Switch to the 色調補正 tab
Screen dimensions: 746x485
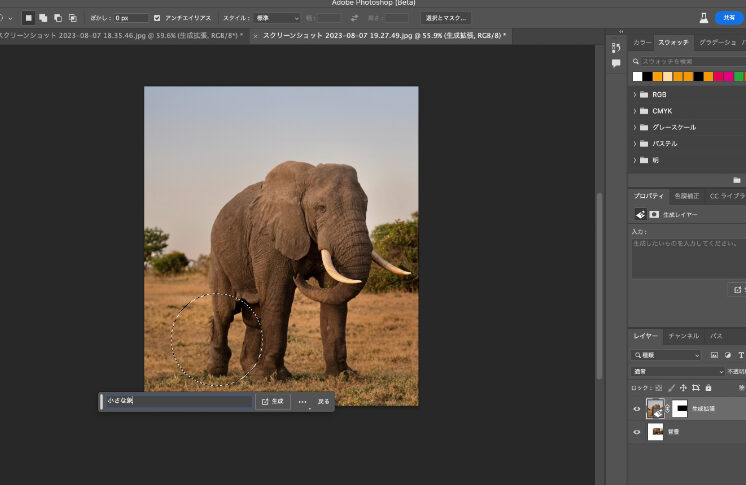(687, 196)
